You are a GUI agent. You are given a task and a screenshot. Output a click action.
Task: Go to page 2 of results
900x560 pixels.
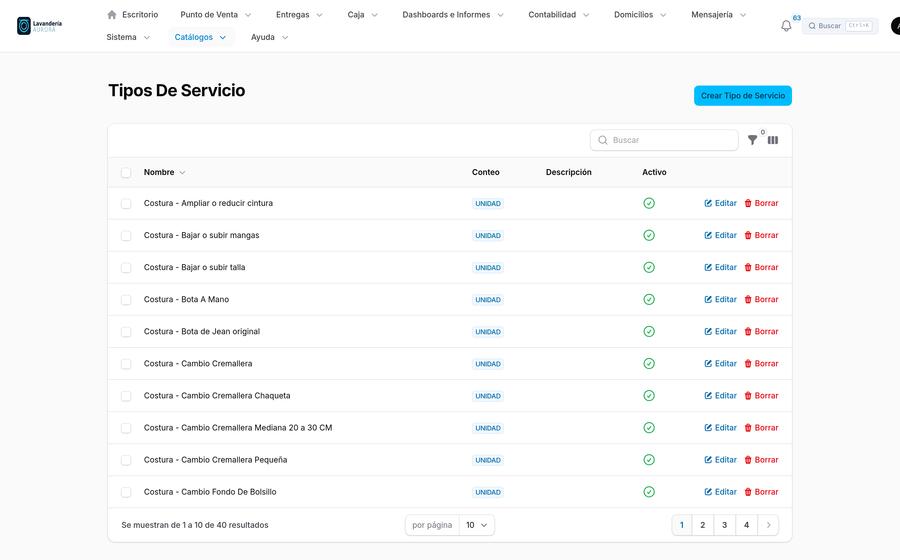[x=703, y=525]
